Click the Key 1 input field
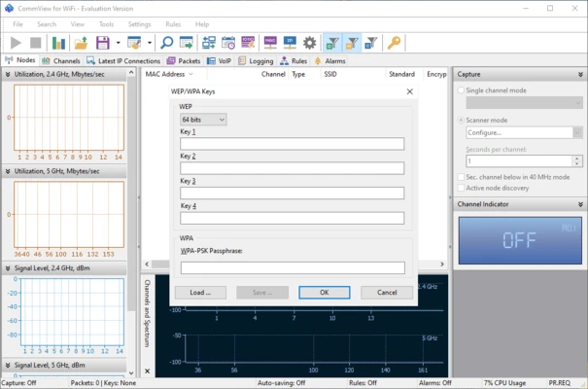Image resolution: width=588 pixels, height=389 pixels. click(x=293, y=144)
